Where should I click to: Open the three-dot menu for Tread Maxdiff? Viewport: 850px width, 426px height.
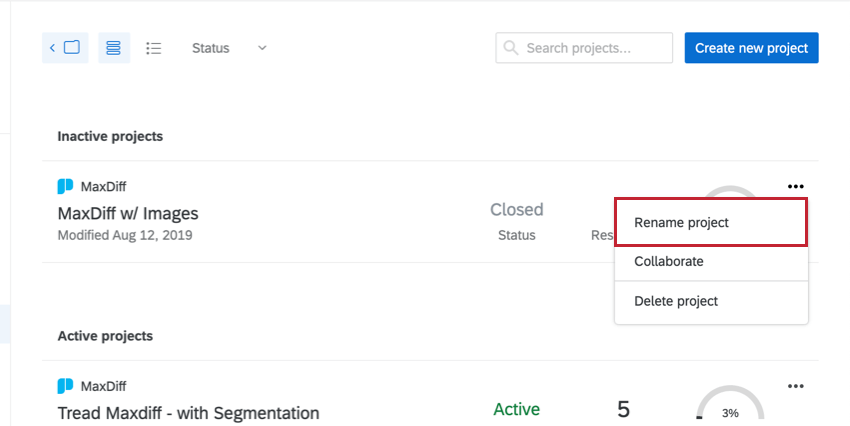[795, 386]
